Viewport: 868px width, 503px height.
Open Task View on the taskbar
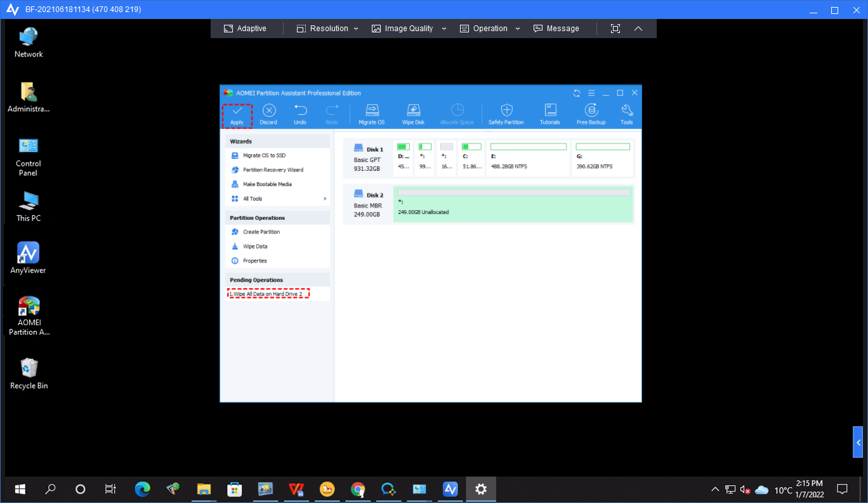point(110,490)
